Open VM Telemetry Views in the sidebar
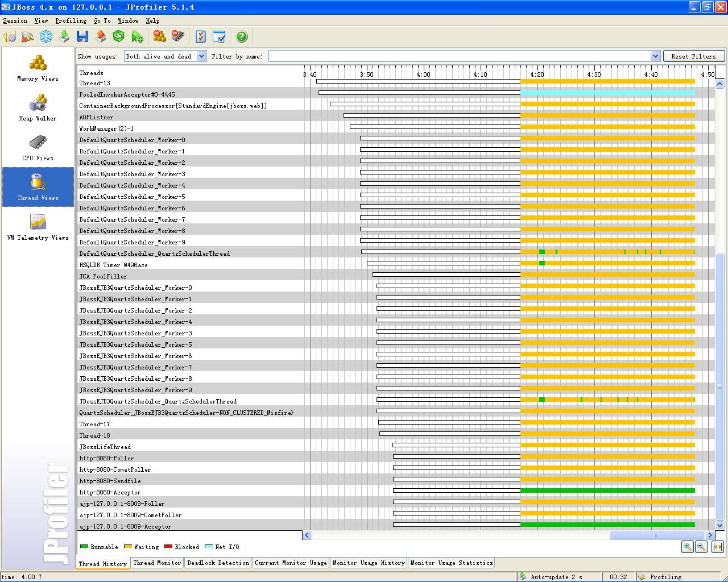 point(38,227)
